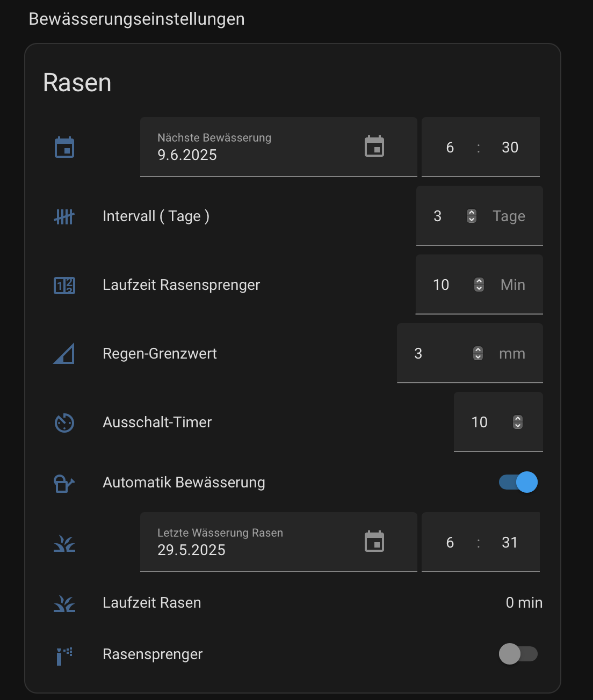This screenshot has width=593, height=700.
Task: Click the counter icon beside Laufzeit Rasensprenger
Action: 64,285
